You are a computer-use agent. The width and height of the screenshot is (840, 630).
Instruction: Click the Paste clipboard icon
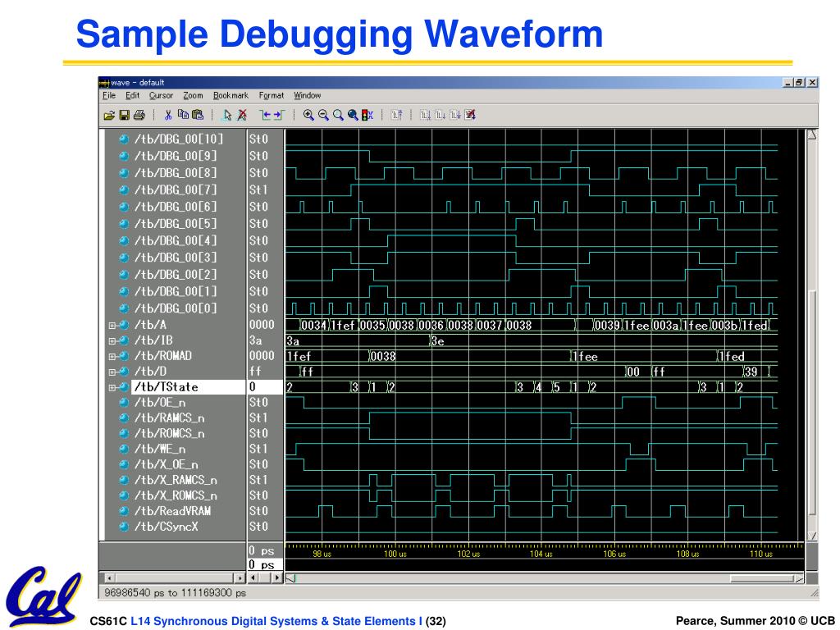pyautogui.click(x=198, y=115)
